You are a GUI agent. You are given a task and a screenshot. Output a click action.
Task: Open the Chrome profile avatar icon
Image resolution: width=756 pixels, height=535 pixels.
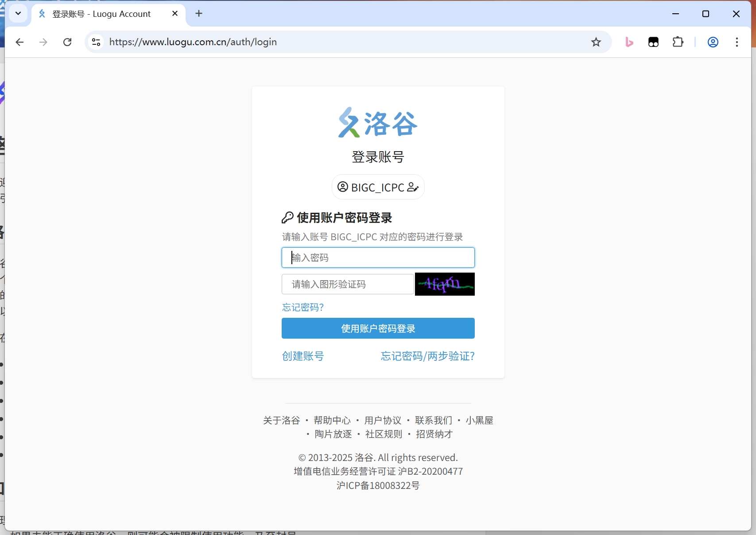tap(713, 42)
